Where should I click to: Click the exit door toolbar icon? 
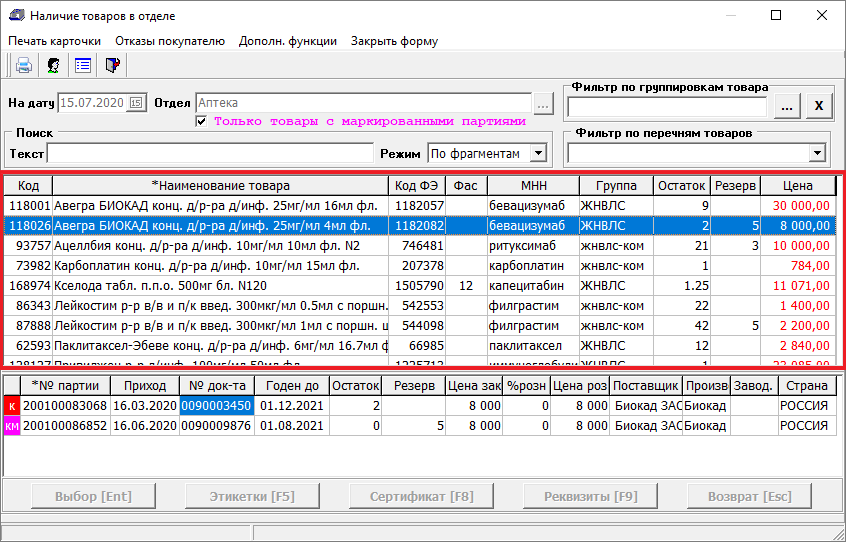[113, 66]
